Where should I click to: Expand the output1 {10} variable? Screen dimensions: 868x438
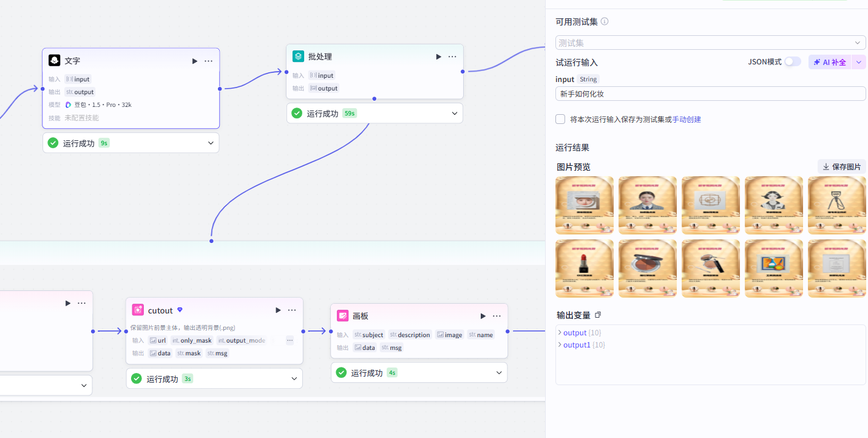pyautogui.click(x=560, y=344)
